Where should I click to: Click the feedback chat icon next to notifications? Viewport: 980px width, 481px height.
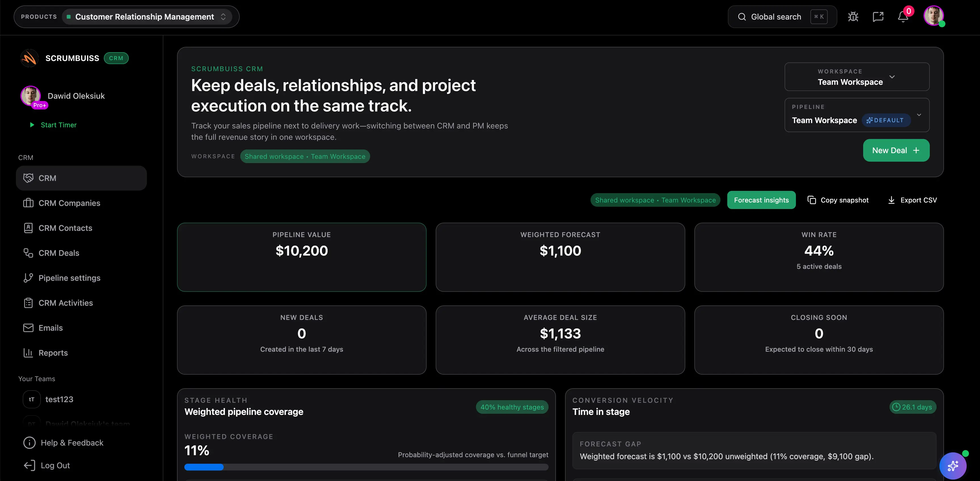(878, 16)
